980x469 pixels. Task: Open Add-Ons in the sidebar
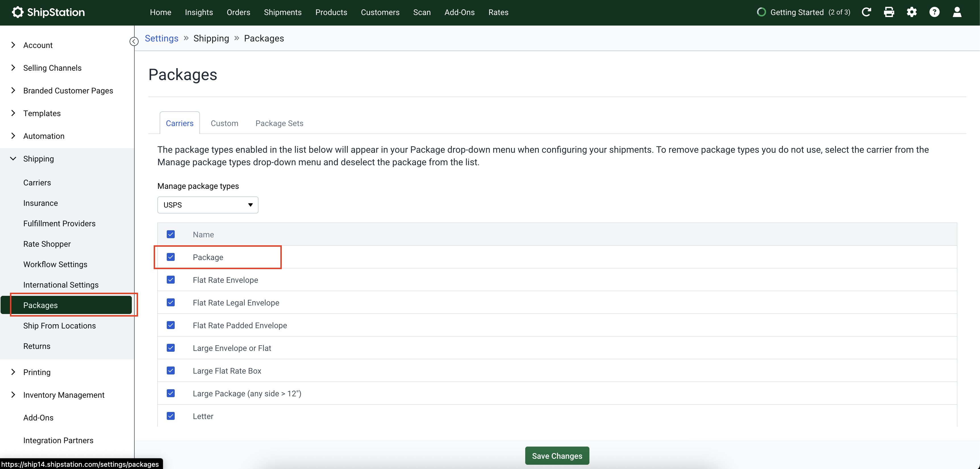(38, 418)
